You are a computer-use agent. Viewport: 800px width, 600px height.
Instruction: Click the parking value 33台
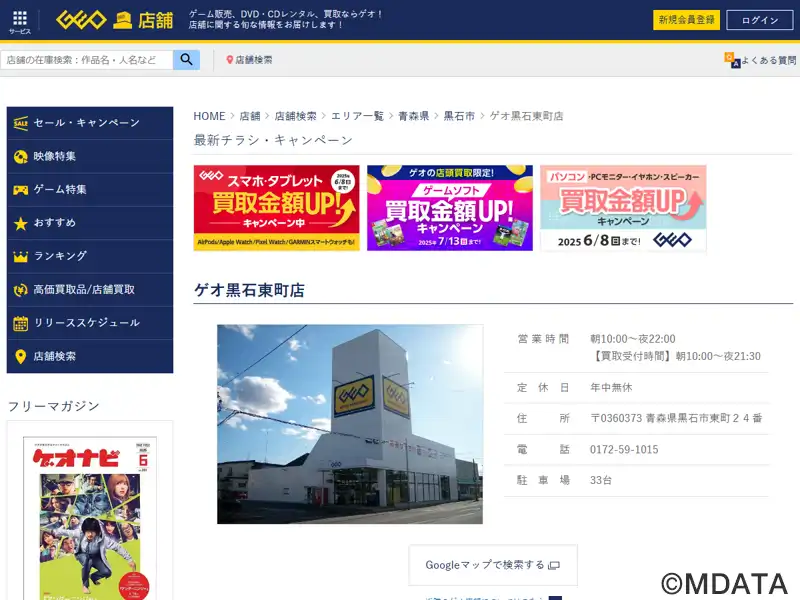coord(601,480)
